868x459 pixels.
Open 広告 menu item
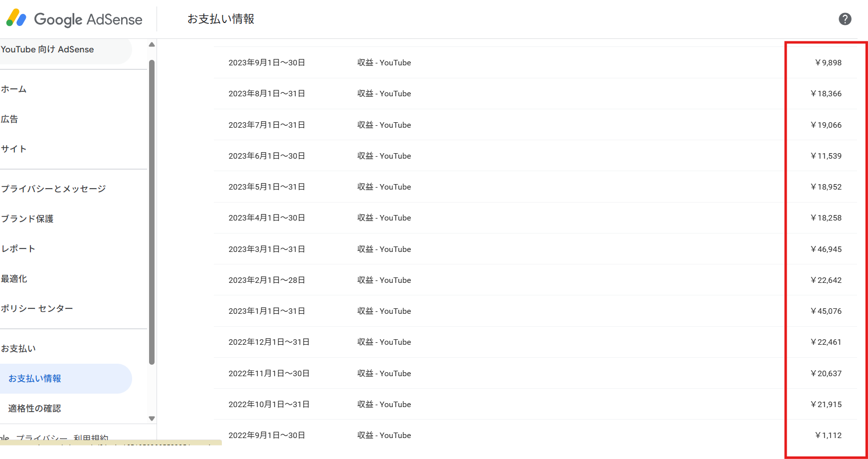(9, 119)
